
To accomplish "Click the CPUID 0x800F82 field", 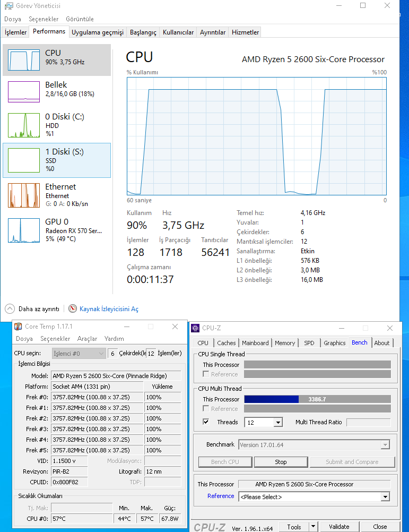I will [69, 482].
